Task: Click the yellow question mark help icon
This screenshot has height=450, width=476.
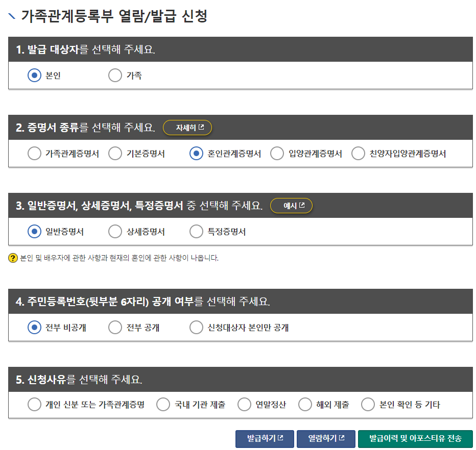Action: 13,258
